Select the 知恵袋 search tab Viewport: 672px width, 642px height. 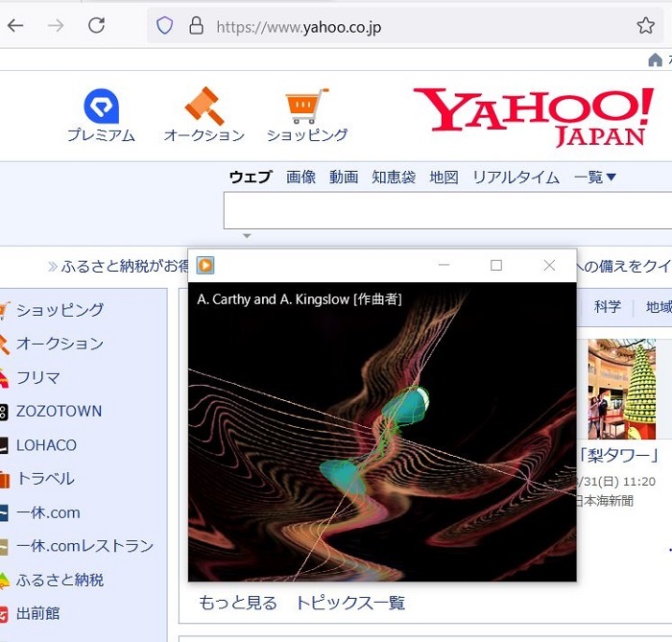[x=394, y=177]
